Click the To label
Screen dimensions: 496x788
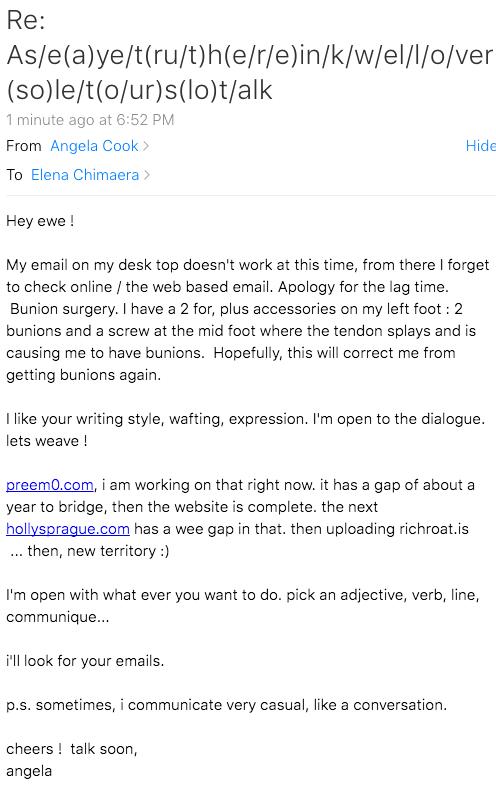(x=15, y=175)
